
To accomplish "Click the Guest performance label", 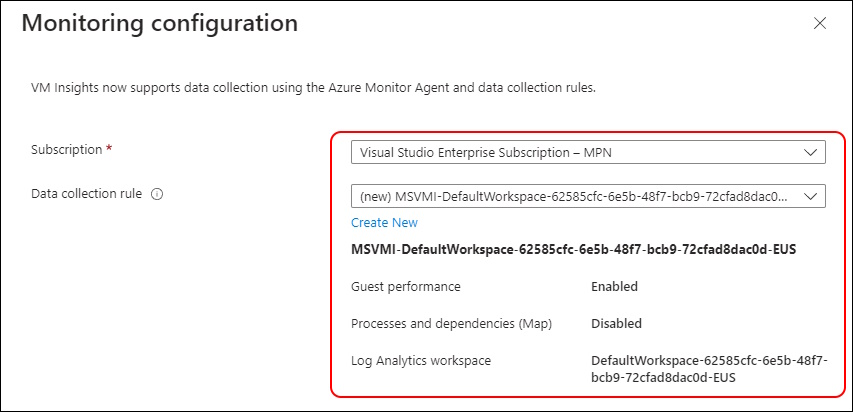I will click(406, 286).
